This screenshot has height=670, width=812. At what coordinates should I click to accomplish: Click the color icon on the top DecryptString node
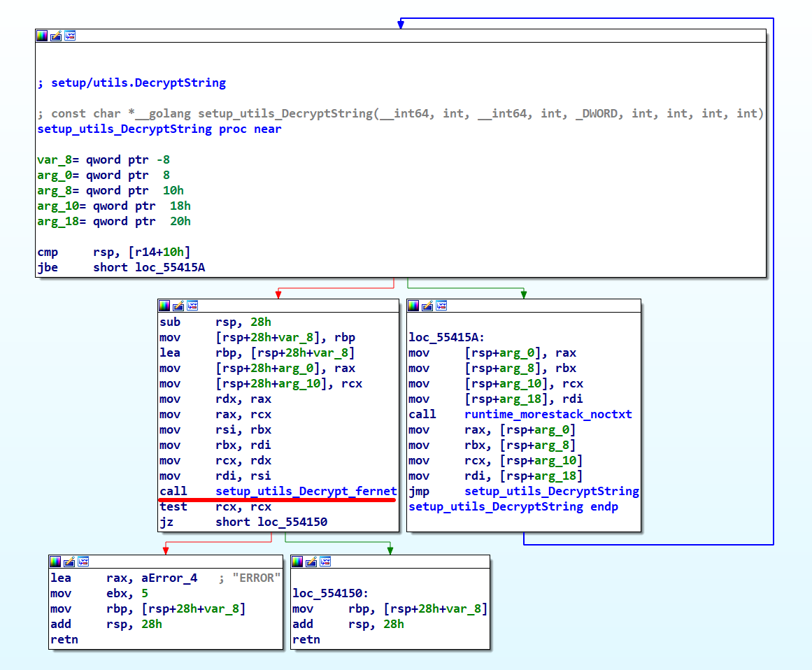43,36
